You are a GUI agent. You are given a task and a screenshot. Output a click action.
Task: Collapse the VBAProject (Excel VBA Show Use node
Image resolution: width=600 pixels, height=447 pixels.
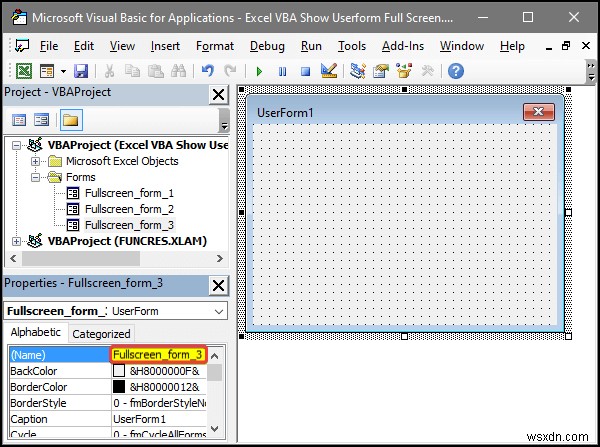(x=16, y=145)
